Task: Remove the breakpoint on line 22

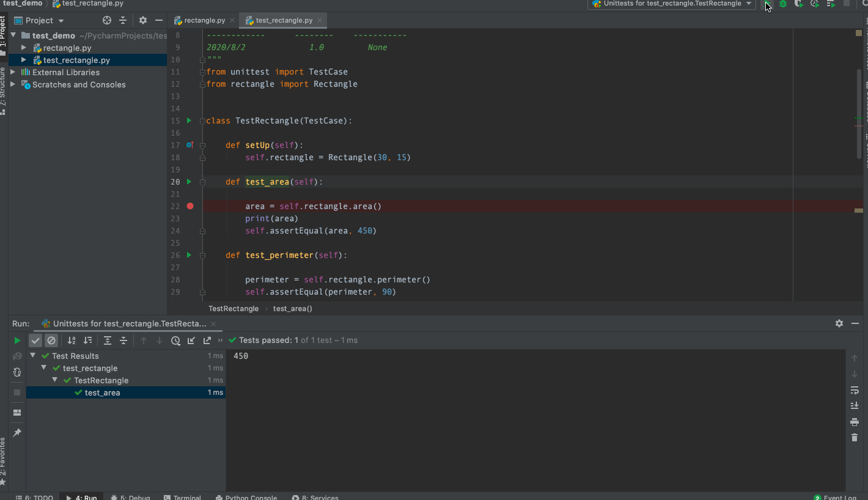Action: 190,206
